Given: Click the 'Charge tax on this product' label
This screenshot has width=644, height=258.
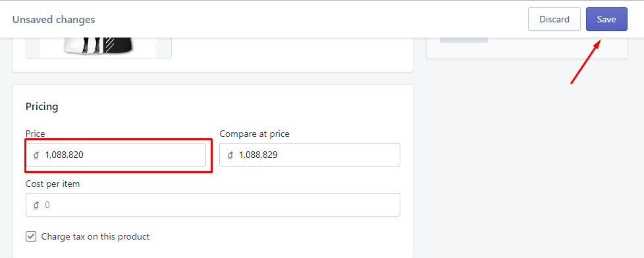Looking at the screenshot, I should click(95, 237).
